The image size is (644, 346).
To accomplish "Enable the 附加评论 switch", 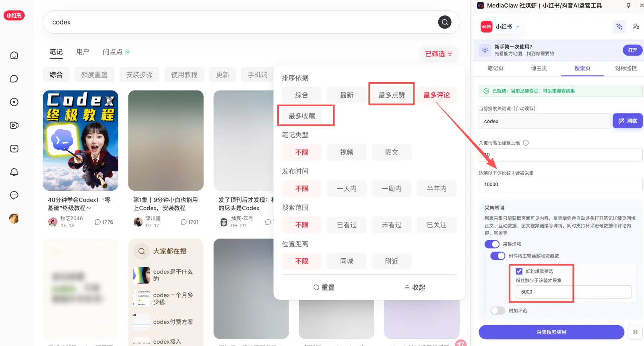I will point(498,311).
